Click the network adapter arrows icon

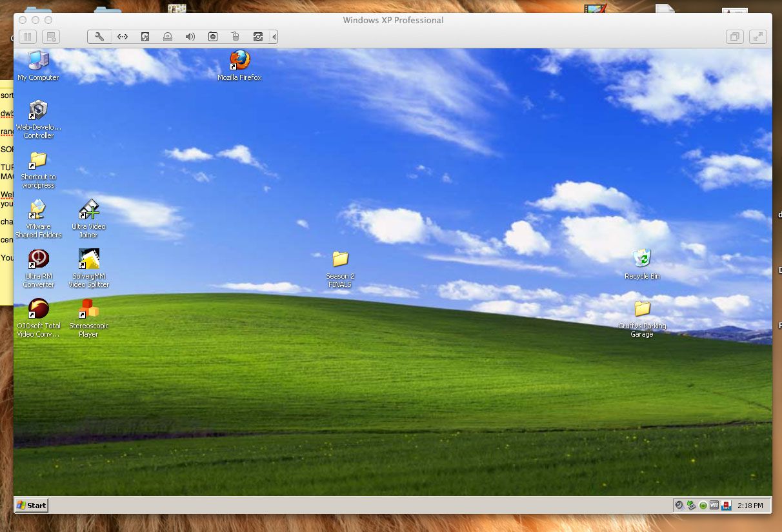pyautogui.click(x=122, y=37)
